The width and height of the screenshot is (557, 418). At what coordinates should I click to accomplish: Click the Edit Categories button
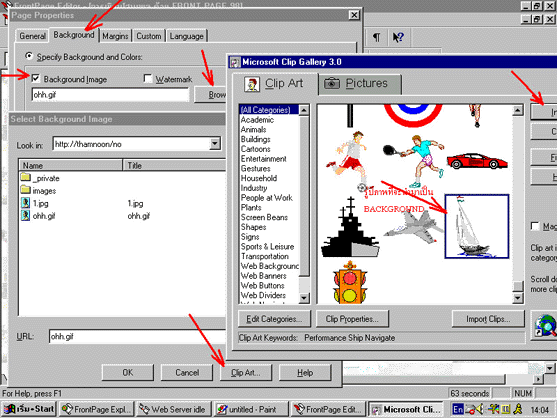[x=274, y=319]
